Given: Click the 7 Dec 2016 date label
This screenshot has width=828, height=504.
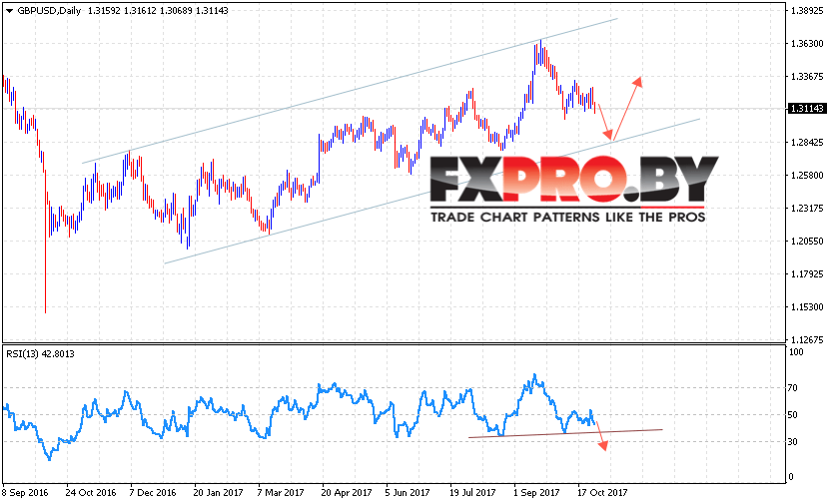Looking at the screenshot, I should coord(153,493).
